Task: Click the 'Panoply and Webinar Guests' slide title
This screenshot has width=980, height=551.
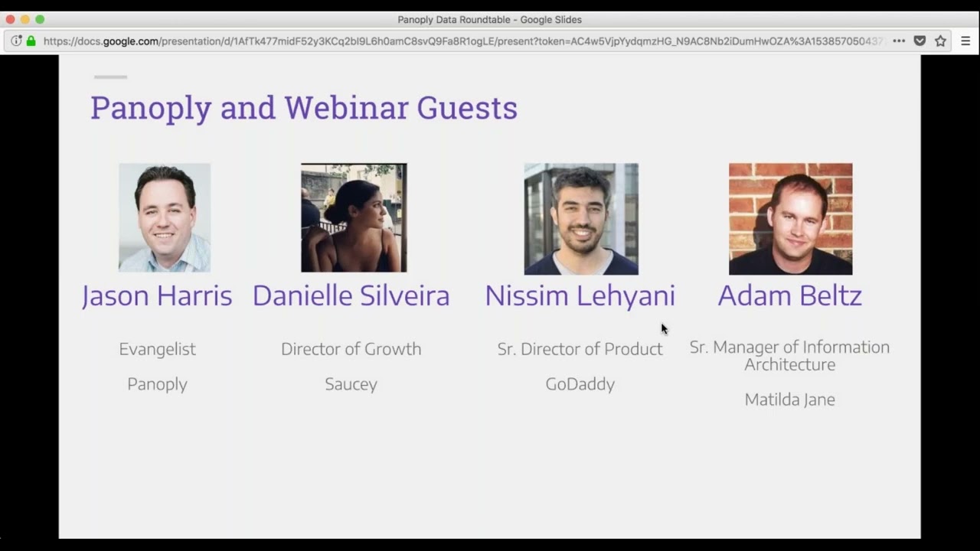Action: (x=304, y=108)
